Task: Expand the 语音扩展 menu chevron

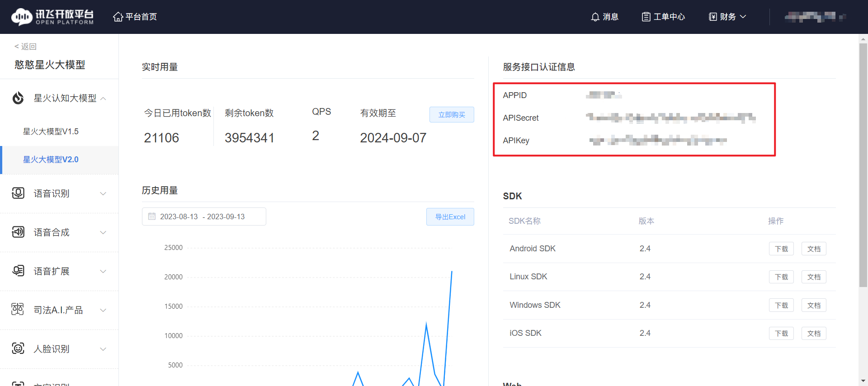Action: tap(103, 271)
